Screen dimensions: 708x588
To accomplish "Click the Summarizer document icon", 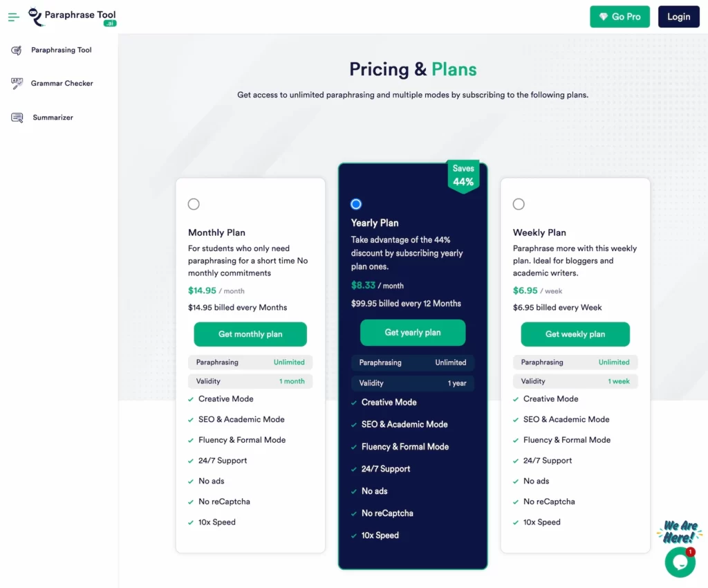I will click(17, 117).
